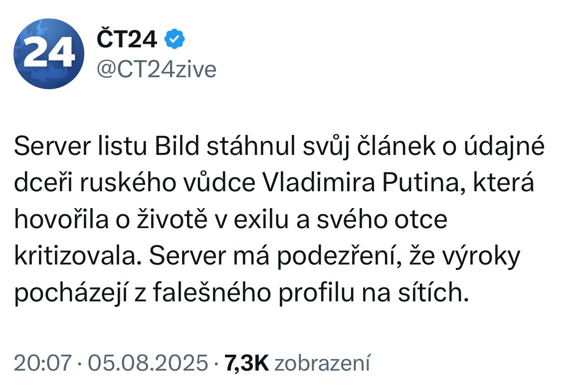The height and width of the screenshot is (392, 588).
Task: Open the 7,3K view count
Action: tap(247, 362)
